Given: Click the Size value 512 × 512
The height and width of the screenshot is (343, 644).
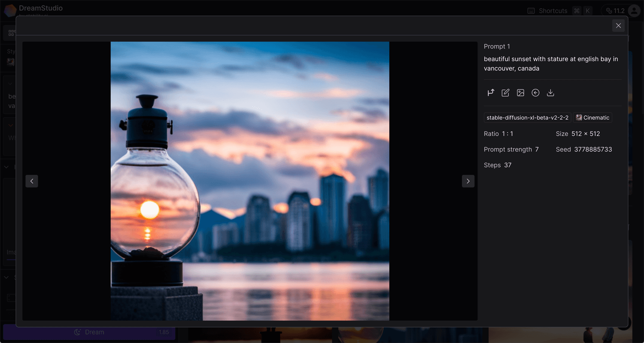Looking at the screenshot, I should (x=586, y=134).
